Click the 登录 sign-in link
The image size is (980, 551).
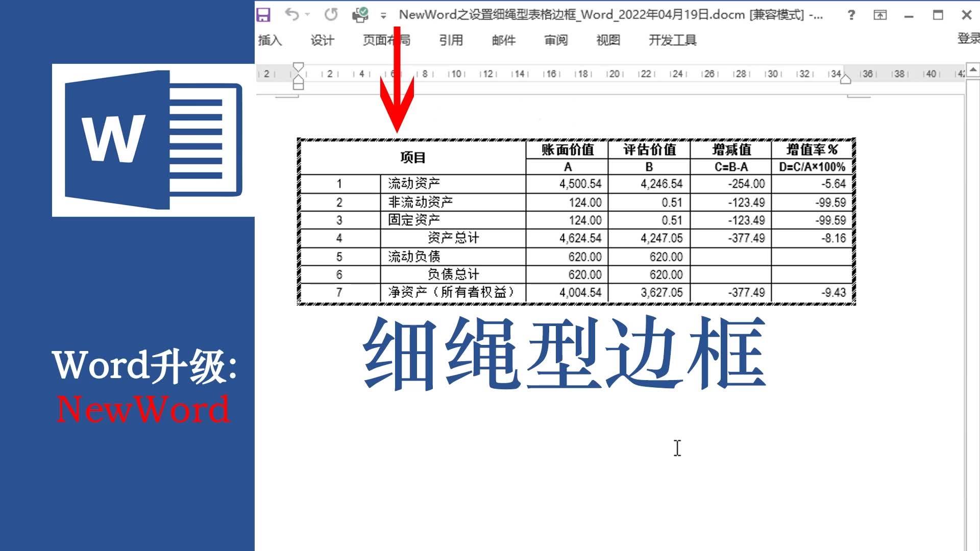(968, 38)
